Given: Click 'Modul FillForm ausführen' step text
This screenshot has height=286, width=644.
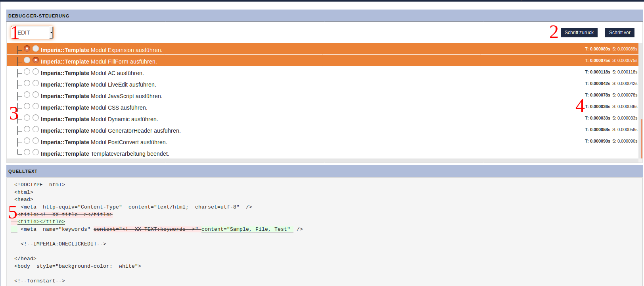Looking at the screenshot, I should pos(124,62).
